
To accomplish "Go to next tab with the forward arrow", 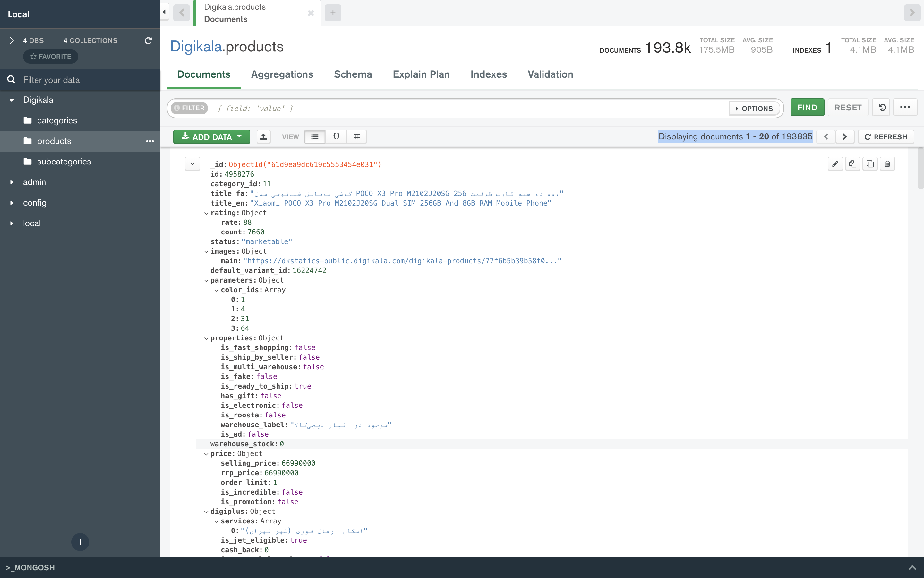I will click(912, 13).
